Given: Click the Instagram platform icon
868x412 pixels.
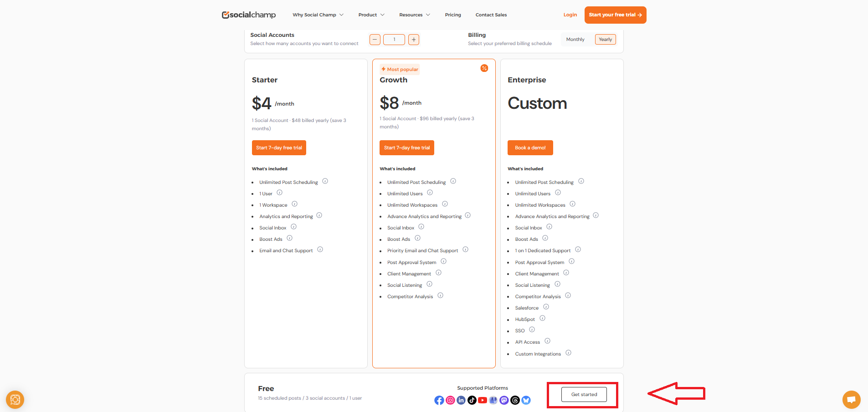Looking at the screenshot, I should [x=450, y=400].
